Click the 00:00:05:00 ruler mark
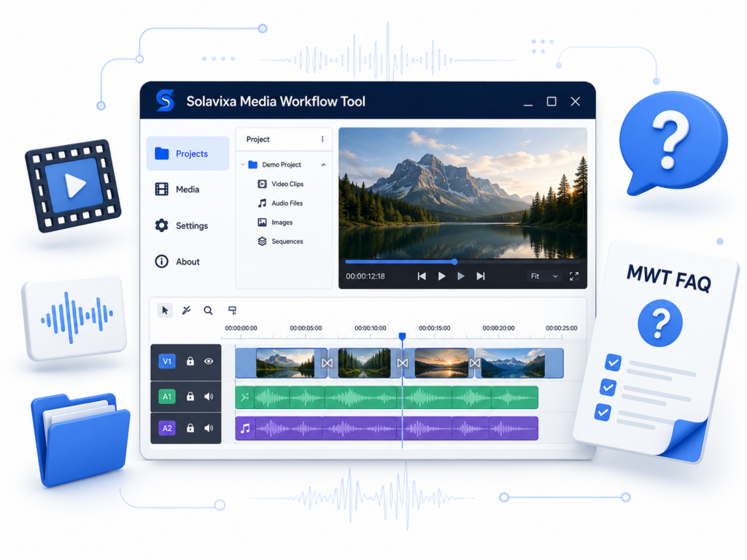 [306, 328]
